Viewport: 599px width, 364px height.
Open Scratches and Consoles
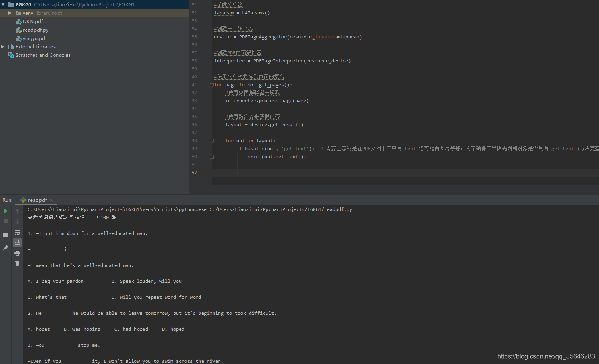click(x=43, y=55)
